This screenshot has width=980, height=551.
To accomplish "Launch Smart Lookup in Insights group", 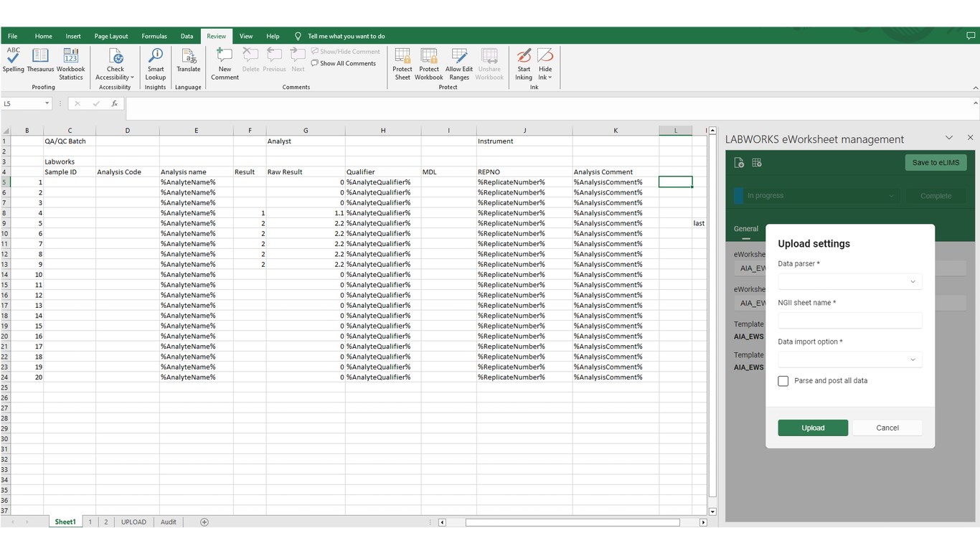I will pyautogui.click(x=155, y=64).
